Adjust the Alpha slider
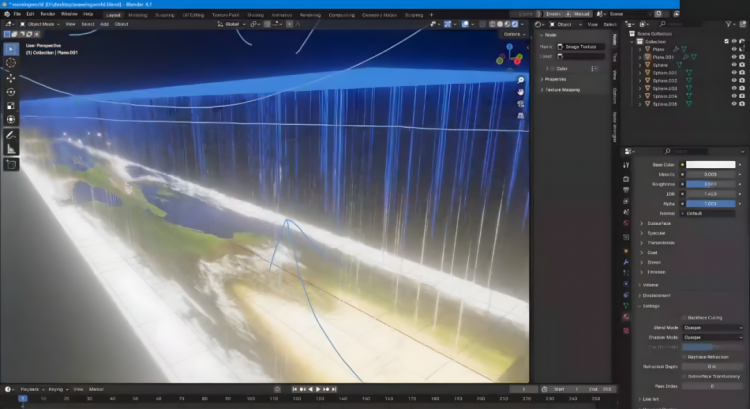The image size is (750, 409). click(711, 204)
